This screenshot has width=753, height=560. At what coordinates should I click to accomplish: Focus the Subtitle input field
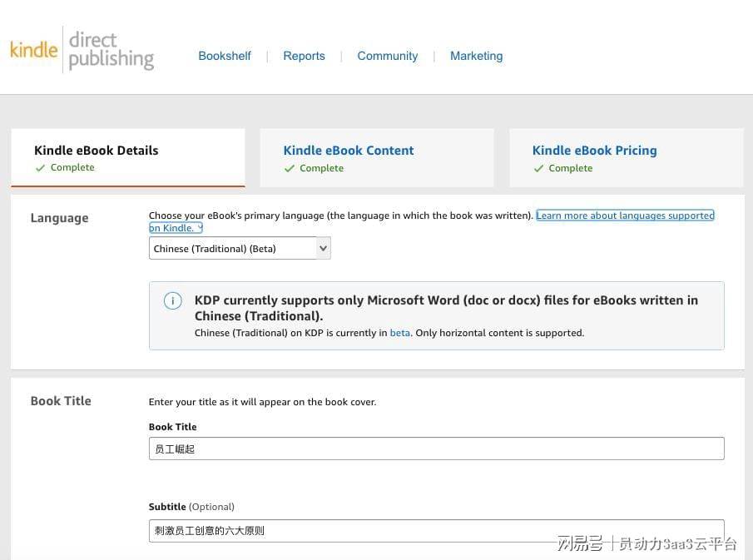click(436, 530)
